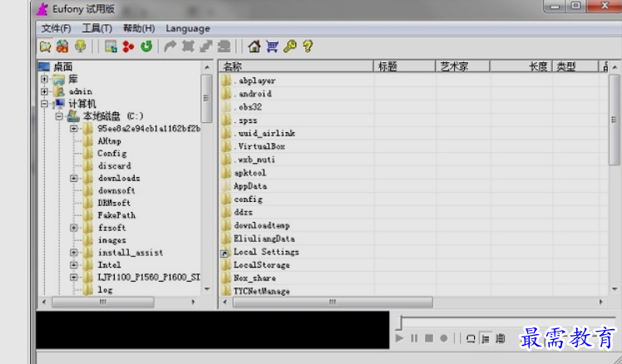Collapse the 计算机 tree node
Image resolution: width=622 pixels, height=364 pixels.
pyautogui.click(x=44, y=104)
